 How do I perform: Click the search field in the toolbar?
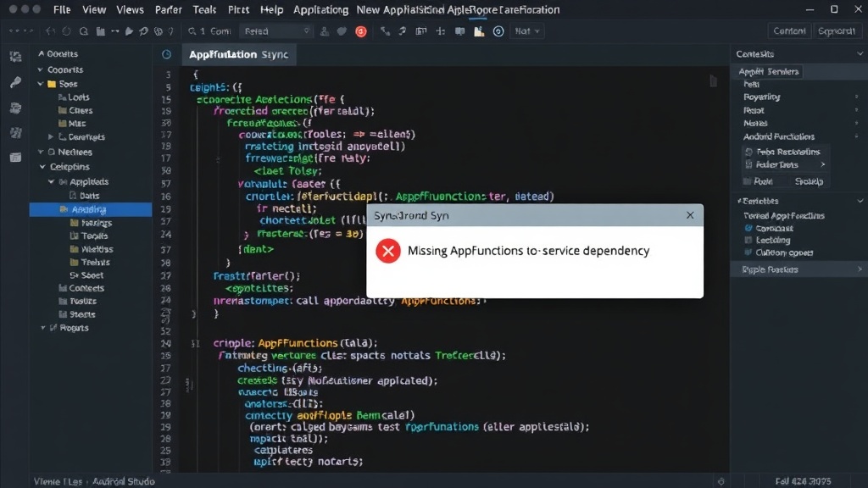[x=211, y=31]
